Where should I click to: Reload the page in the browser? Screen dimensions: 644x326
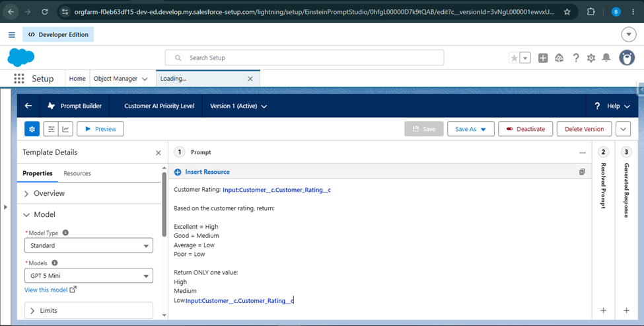click(45, 12)
